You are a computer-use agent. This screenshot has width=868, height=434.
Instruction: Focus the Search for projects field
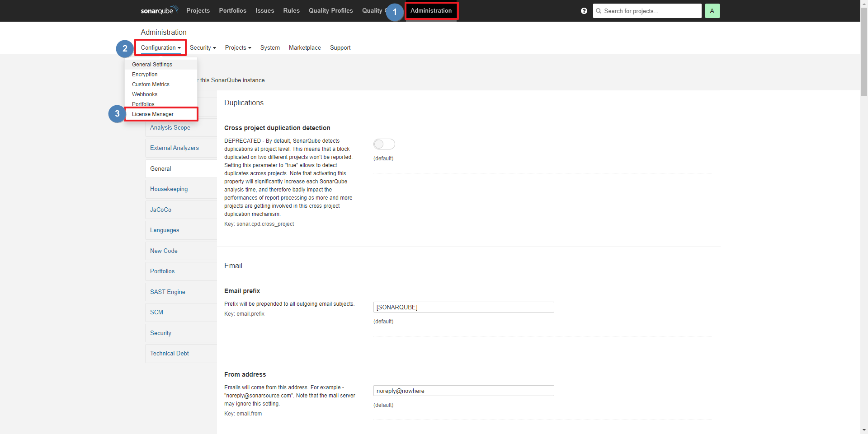tap(647, 11)
